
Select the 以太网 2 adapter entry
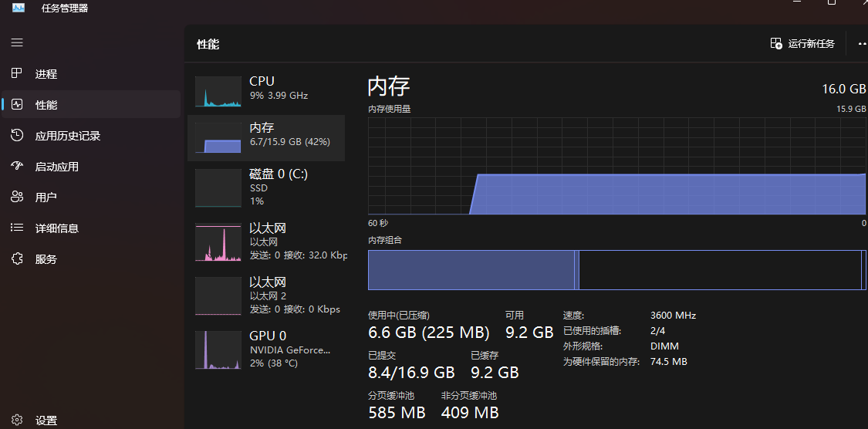pos(266,295)
